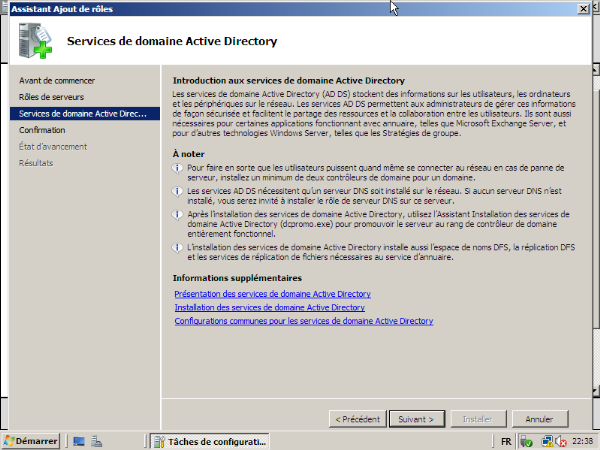The height and width of the screenshot is (450, 600).
Task: Open 'Présentation des services de domaine' link
Action: (x=272, y=294)
